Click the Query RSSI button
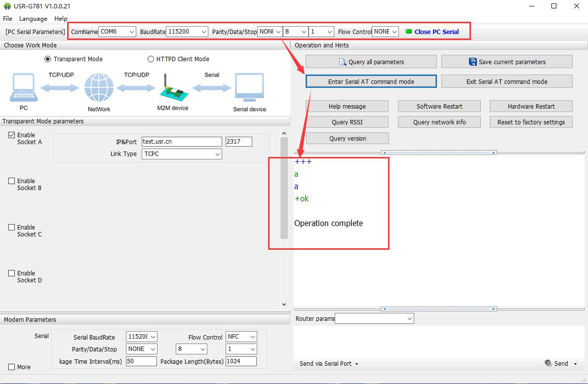 [347, 122]
